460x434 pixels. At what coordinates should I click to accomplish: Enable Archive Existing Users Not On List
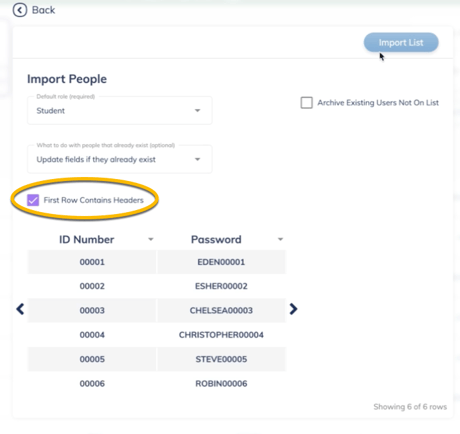click(307, 103)
